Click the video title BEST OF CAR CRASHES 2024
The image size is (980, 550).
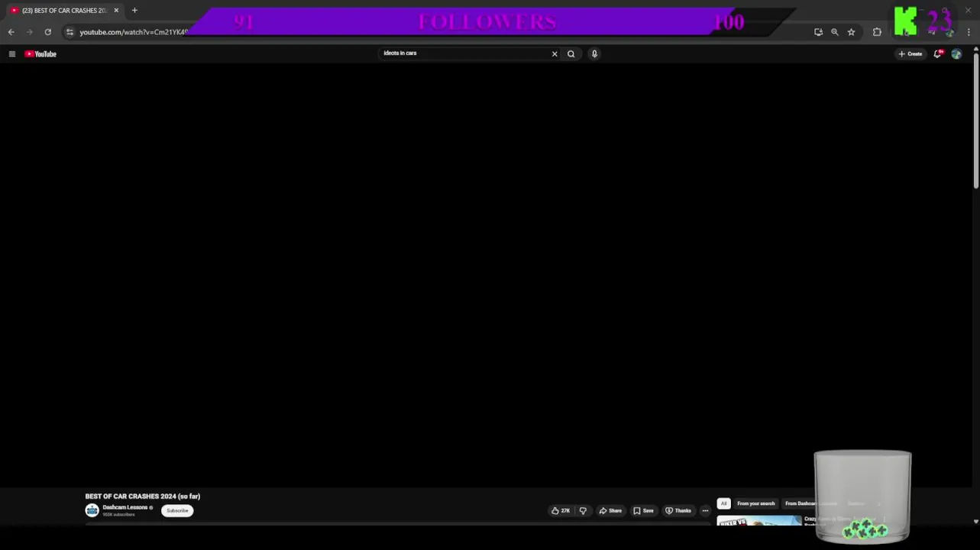pos(143,497)
